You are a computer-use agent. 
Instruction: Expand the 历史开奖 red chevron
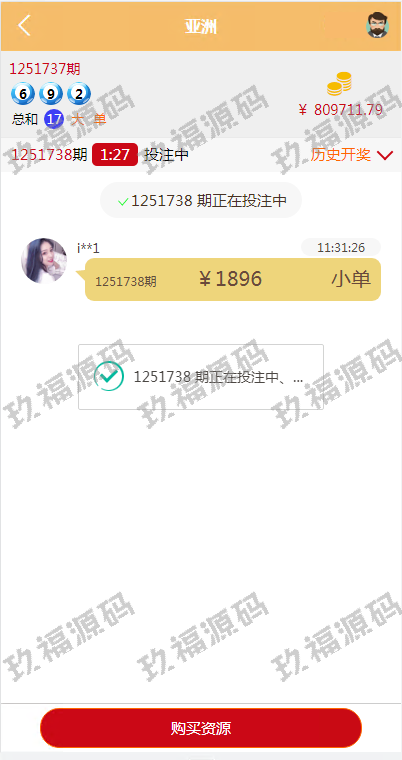[x=385, y=156]
